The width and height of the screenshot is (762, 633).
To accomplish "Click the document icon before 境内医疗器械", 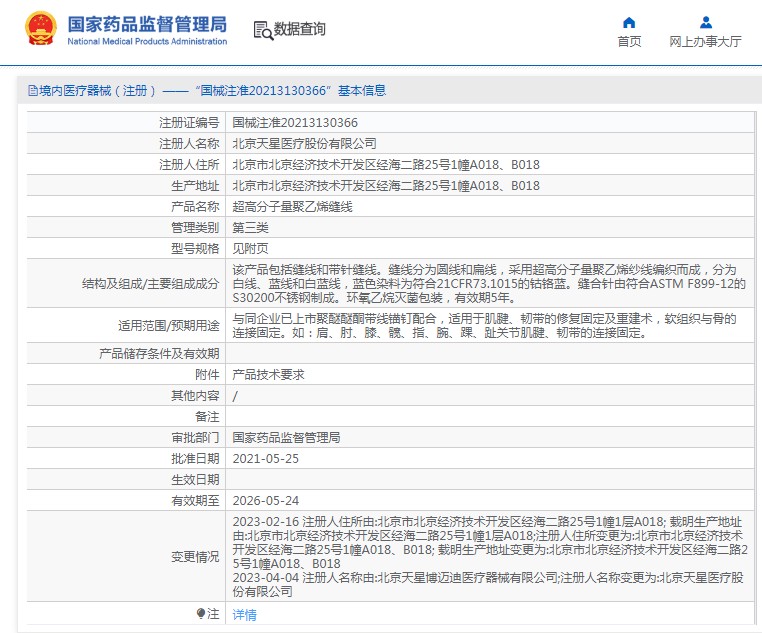I will (x=33, y=90).
